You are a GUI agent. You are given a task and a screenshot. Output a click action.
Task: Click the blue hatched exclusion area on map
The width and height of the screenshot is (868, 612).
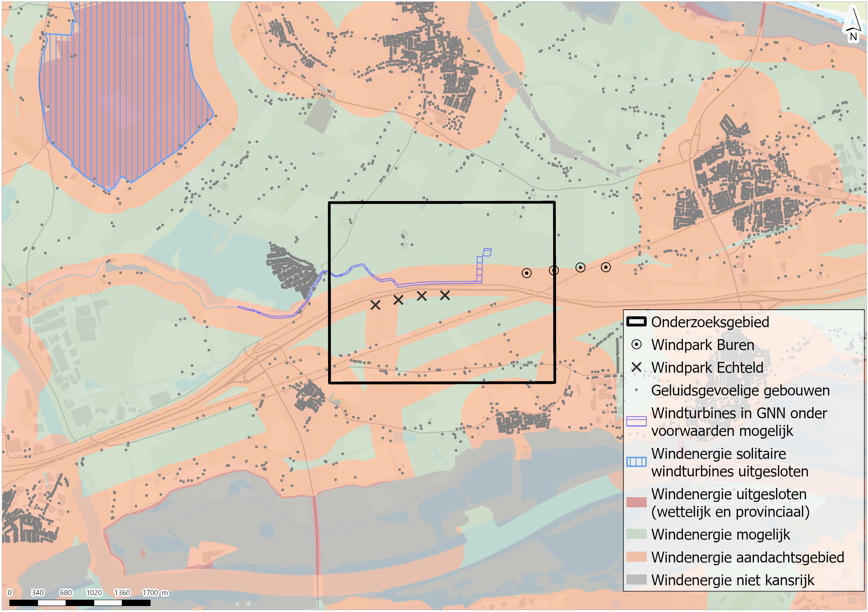point(121,95)
